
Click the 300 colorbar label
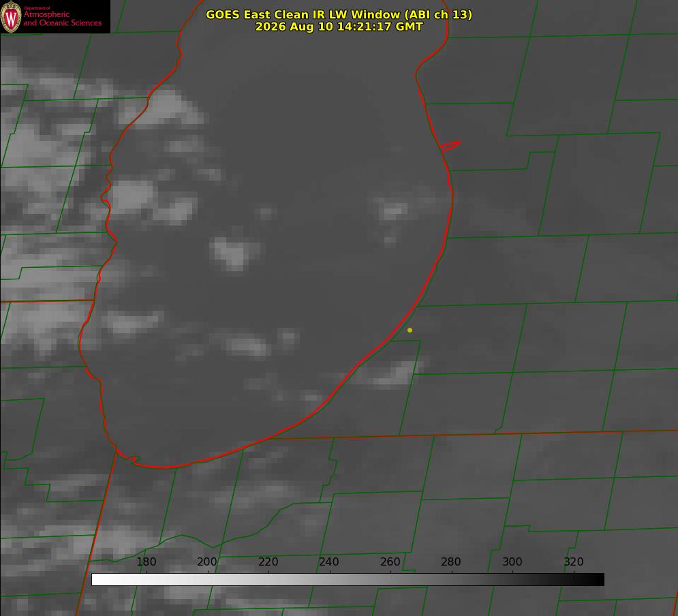(512, 561)
